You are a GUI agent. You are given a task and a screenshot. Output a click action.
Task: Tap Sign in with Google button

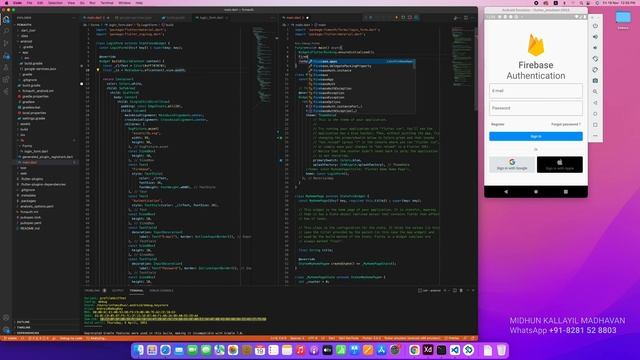click(x=512, y=164)
